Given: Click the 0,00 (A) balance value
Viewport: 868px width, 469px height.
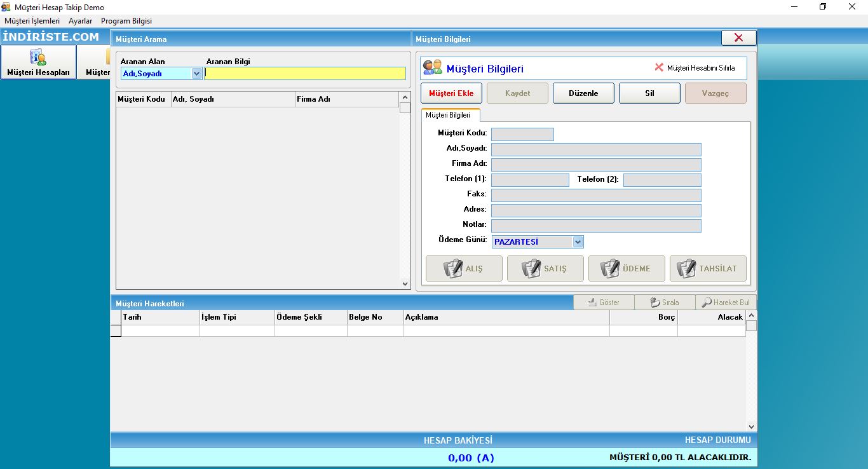Looking at the screenshot, I should coord(471,458).
